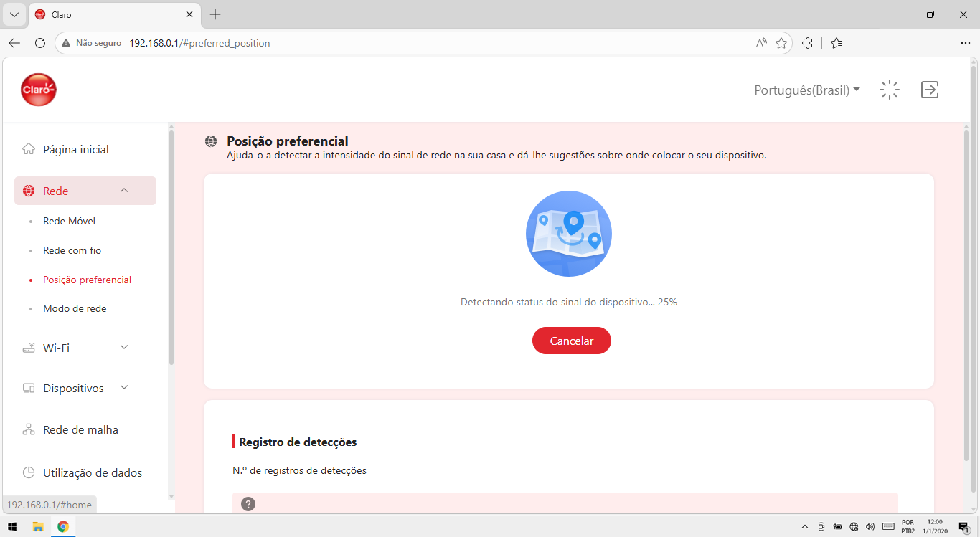Click the Utilização de dados chart icon

(x=29, y=472)
